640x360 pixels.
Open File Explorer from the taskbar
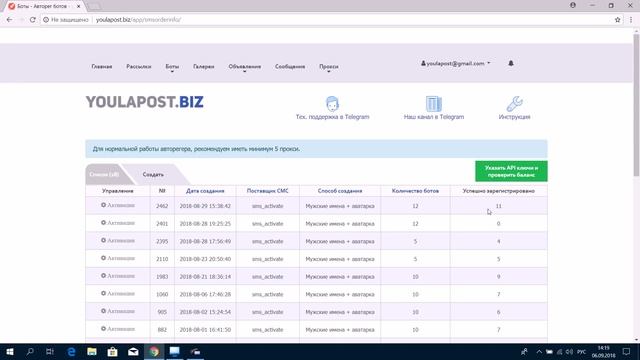click(x=92, y=352)
